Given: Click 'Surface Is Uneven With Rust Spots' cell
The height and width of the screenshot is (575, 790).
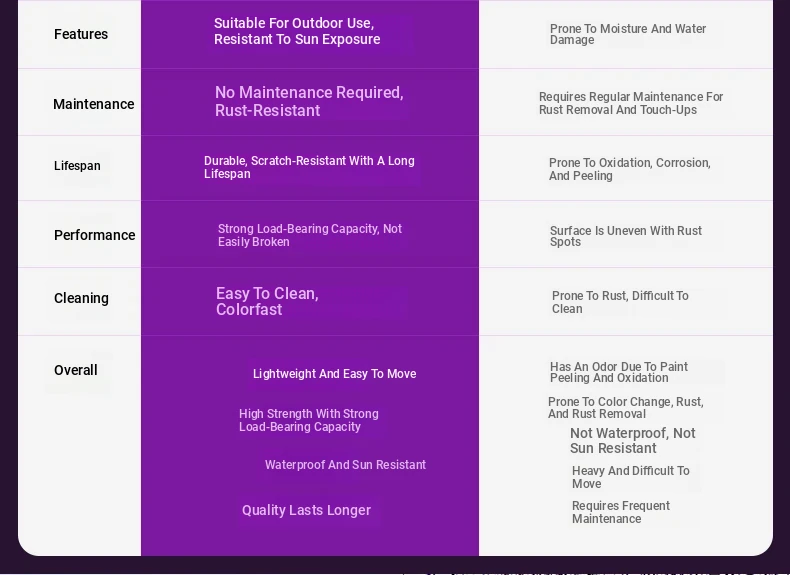Looking at the screenshot, I should [x=625, y=236].
